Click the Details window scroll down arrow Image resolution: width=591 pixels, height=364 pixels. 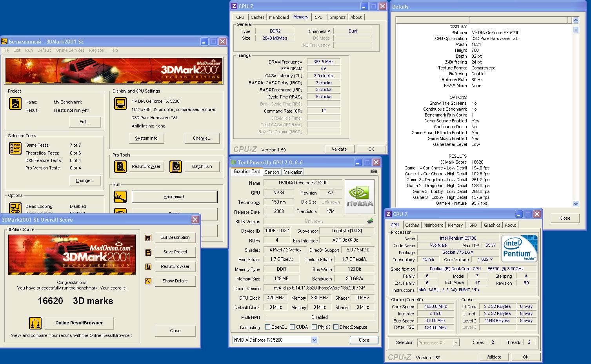pyautogui.click(x=576, y=204)
